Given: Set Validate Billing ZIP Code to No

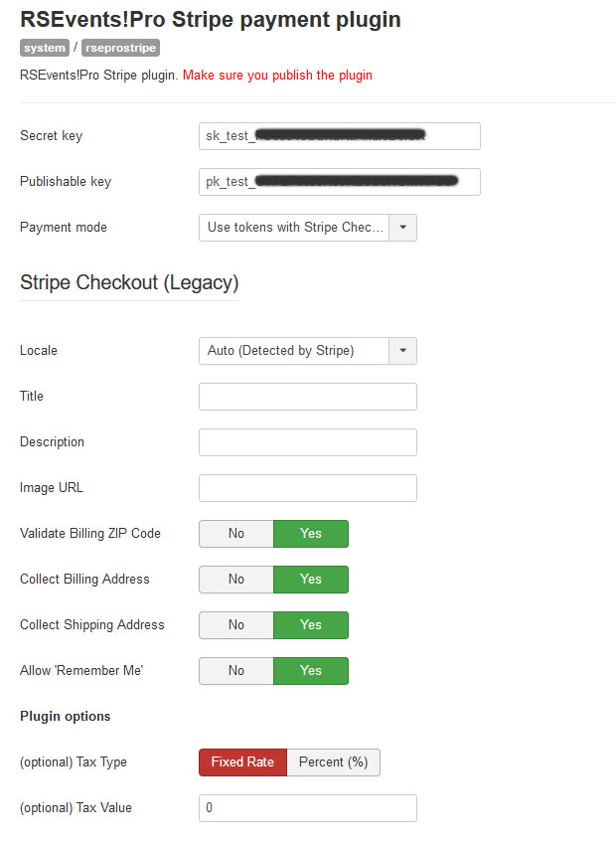Looking at the screenshot, I should tap(236, 534).
